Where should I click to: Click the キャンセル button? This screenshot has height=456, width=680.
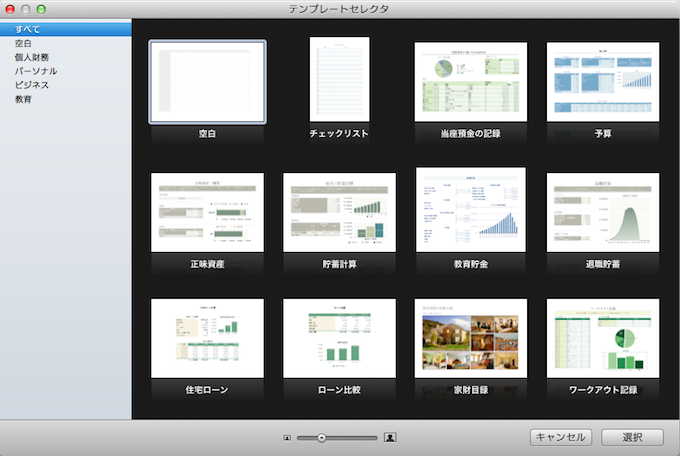coord(561,437)
